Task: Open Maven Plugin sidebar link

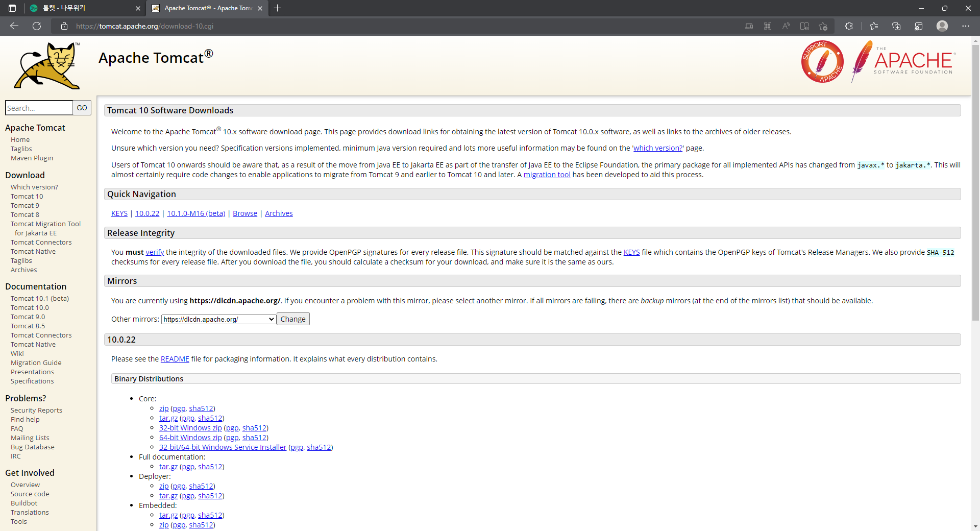Action: (x=32, y=158)
